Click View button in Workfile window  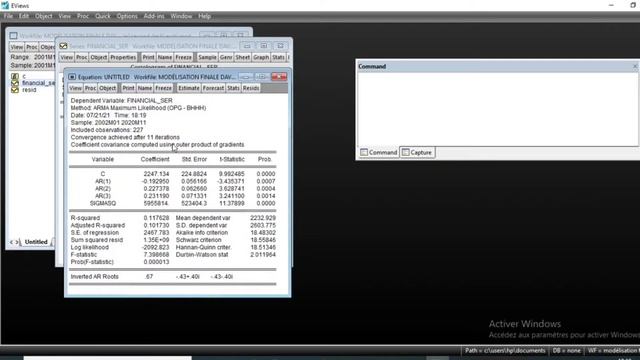coord(17,47)
